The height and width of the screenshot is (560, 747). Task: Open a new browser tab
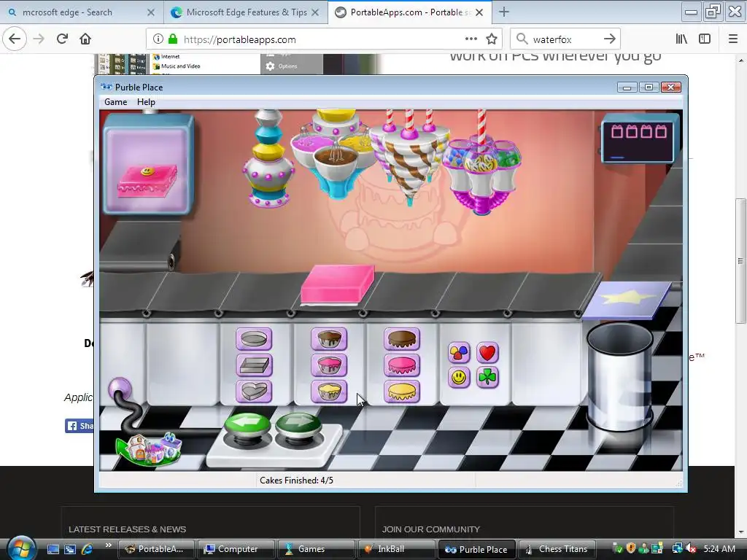click(x=504, y=12)
